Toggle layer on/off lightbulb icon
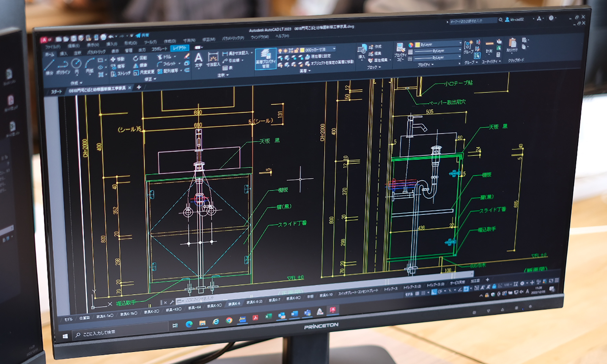The height and width of the screenshot is (364, 607). click(x=280, y=50)
